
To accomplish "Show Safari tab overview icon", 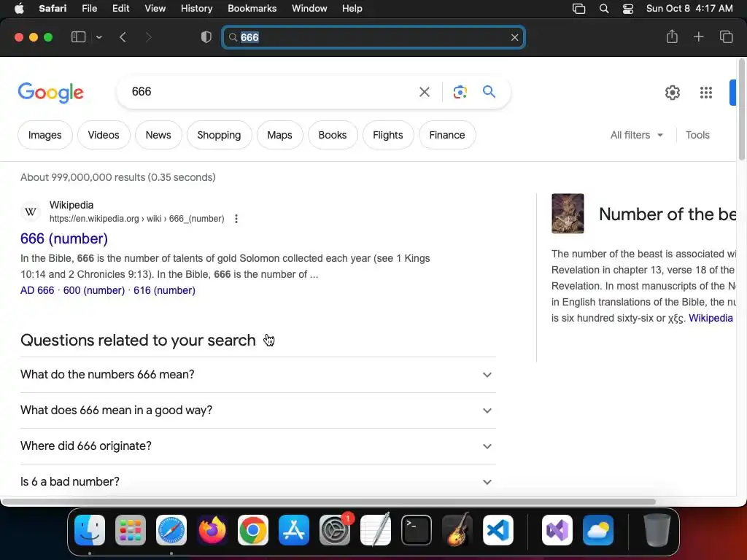I will (726, 36).
